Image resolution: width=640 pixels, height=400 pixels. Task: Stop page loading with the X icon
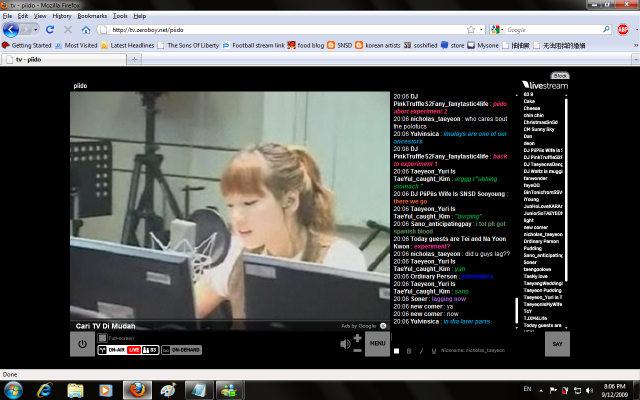pos(69,30)
